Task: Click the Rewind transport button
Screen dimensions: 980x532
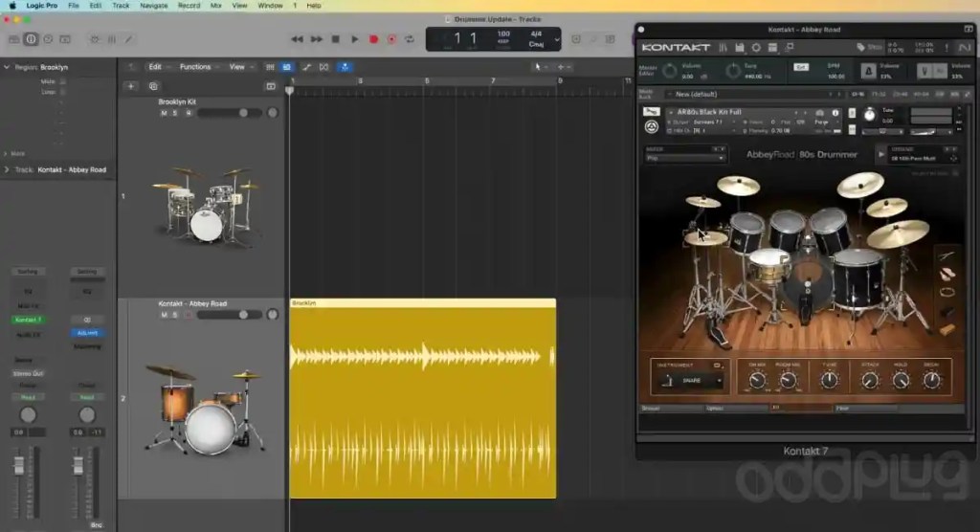Action: click(x=297, y=39)
